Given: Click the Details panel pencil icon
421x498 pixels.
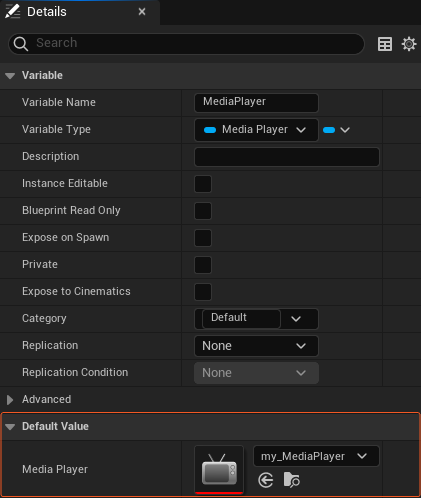Looking at the screenshot, I should click(x=13, y=11).
